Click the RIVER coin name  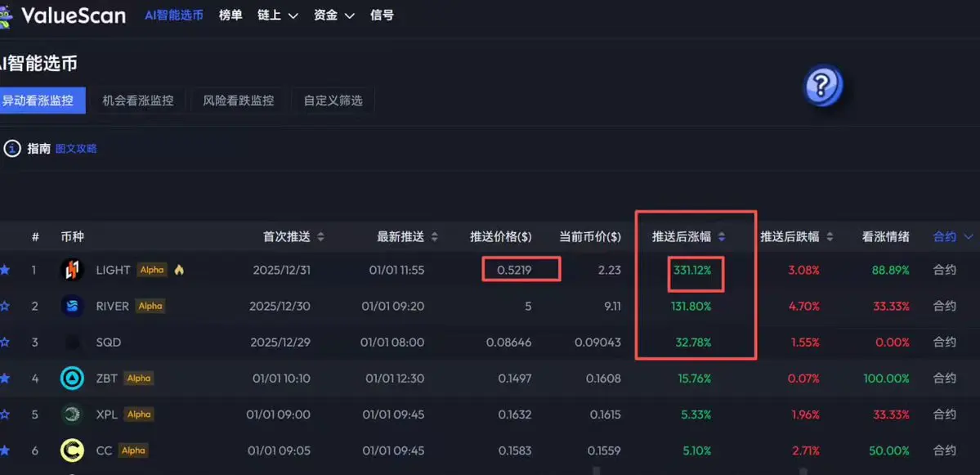tap(113, 307)
